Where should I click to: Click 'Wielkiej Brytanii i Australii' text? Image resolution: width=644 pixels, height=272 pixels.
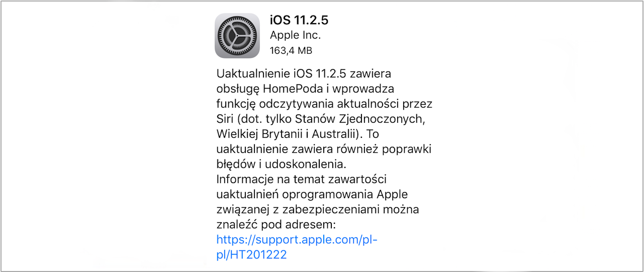(x=289, y=134)
